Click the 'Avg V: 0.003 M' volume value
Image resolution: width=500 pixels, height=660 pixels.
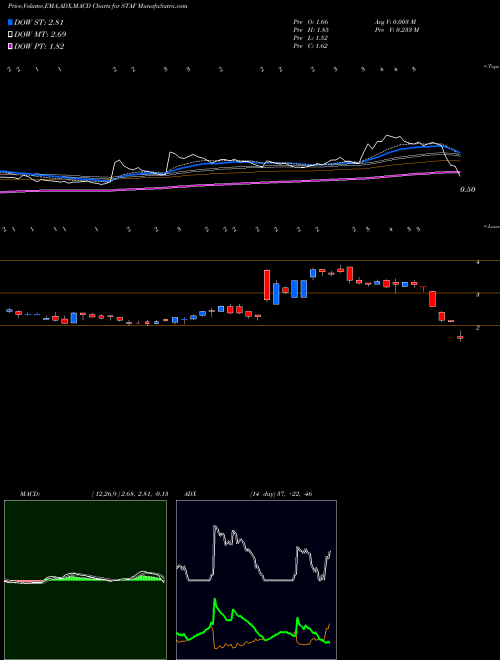[x=395, y=21]
